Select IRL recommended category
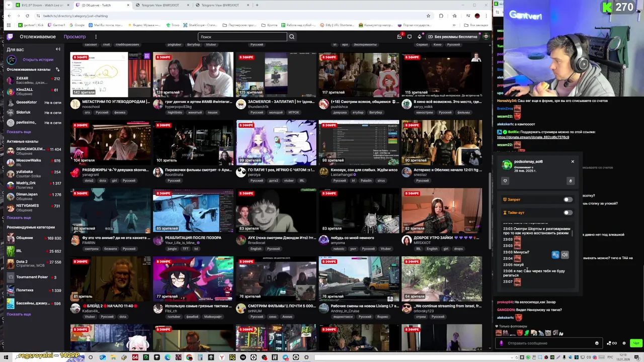 34,251
